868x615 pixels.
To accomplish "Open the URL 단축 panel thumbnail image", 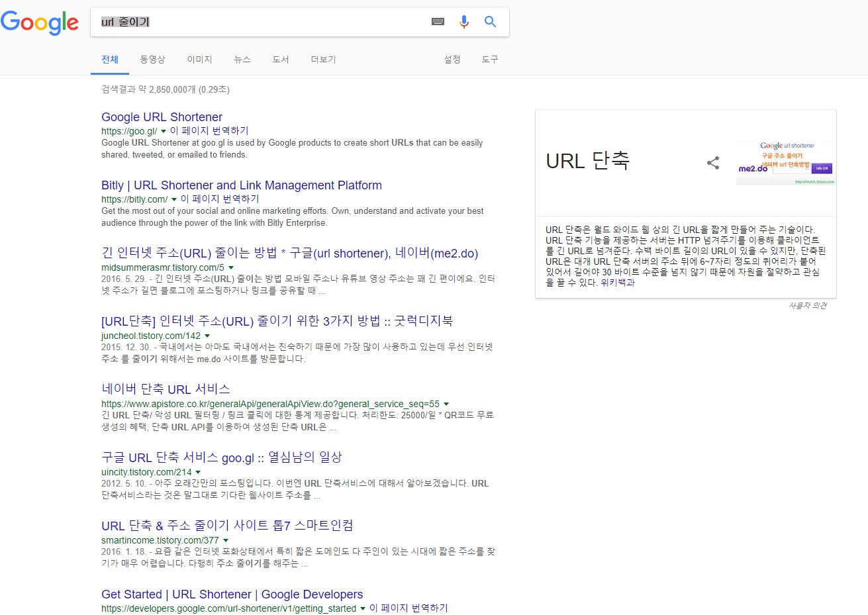I will click(x=786, y=163).
